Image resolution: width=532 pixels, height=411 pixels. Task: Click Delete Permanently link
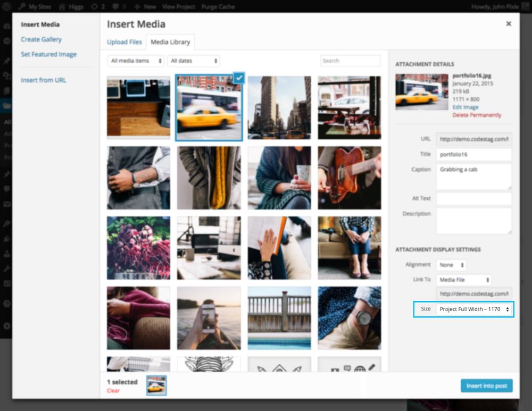coord(477,115)
